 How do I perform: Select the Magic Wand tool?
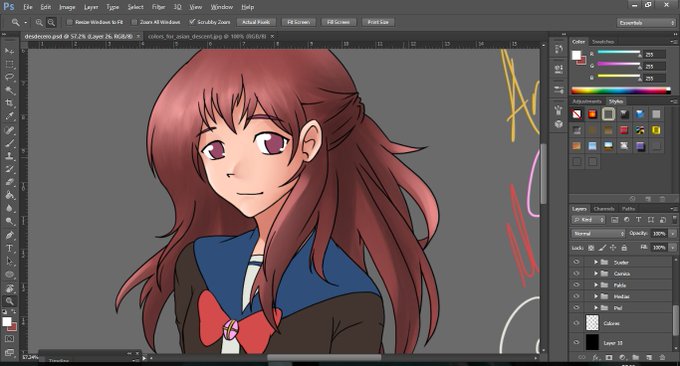tap(9, 90)
